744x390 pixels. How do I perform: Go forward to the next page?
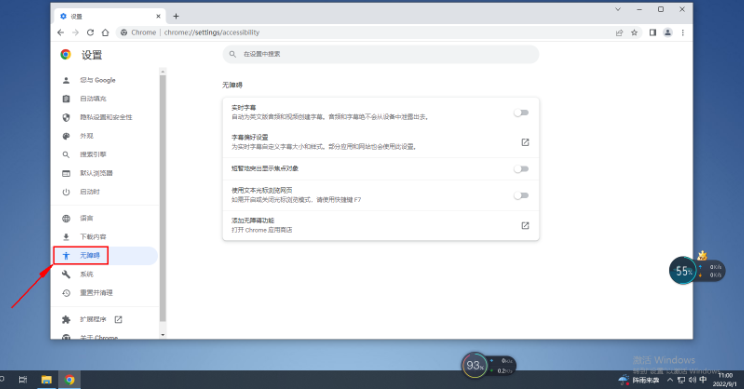75,32
